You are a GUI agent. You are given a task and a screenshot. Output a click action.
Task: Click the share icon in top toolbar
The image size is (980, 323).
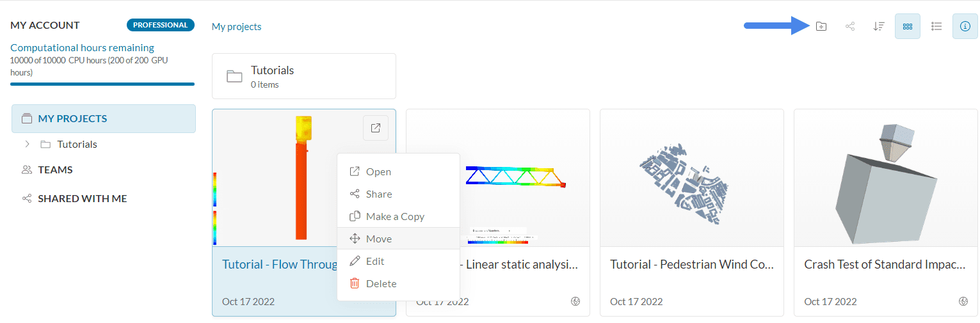(850, 26)
